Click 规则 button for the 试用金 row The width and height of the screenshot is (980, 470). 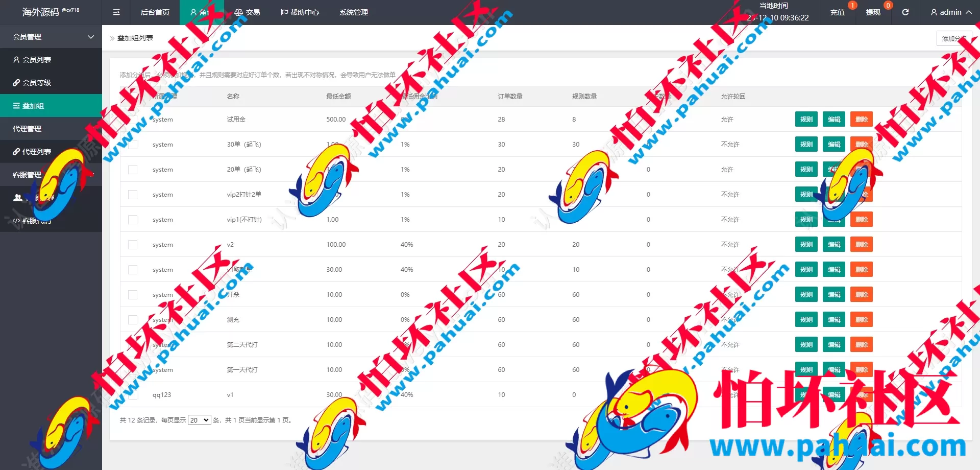[806, 120]
